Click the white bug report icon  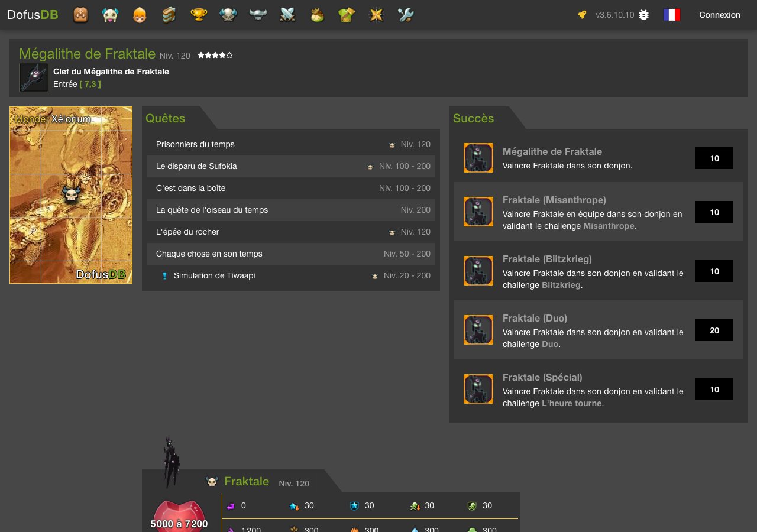(x=644, y=15)
